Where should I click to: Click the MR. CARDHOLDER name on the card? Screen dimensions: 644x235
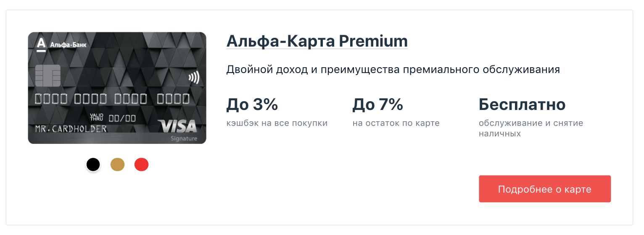[71, 129]
